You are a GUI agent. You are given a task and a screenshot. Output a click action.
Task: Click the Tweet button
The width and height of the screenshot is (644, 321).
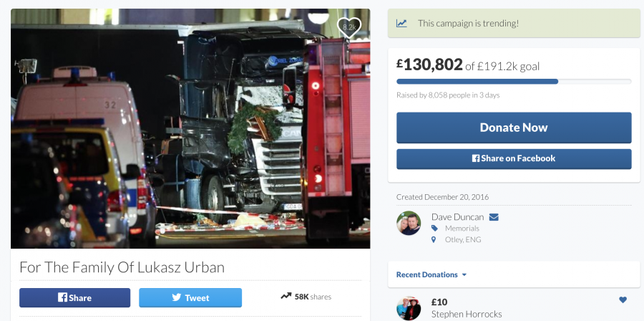[190, 297]
